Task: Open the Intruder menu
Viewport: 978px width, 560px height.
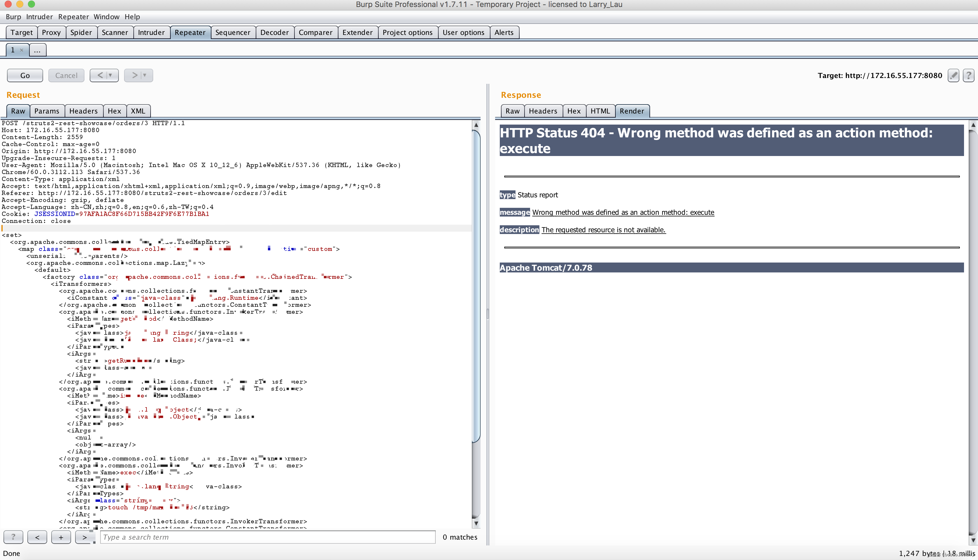Action: click(39, 17)
